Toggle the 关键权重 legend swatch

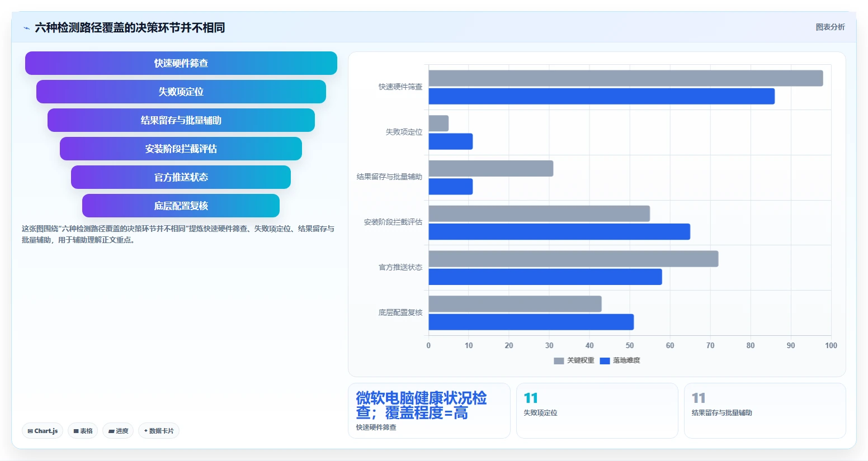click(x=559, y=361)
